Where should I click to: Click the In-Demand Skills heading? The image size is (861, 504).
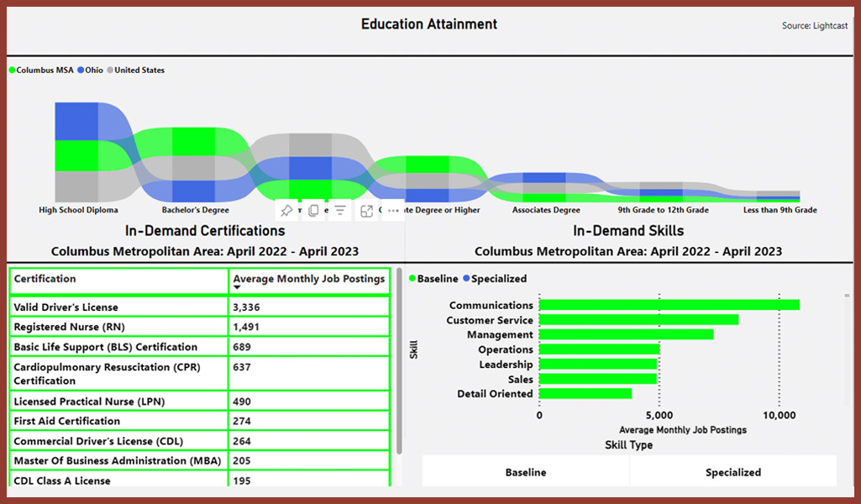tap(628, 231)
